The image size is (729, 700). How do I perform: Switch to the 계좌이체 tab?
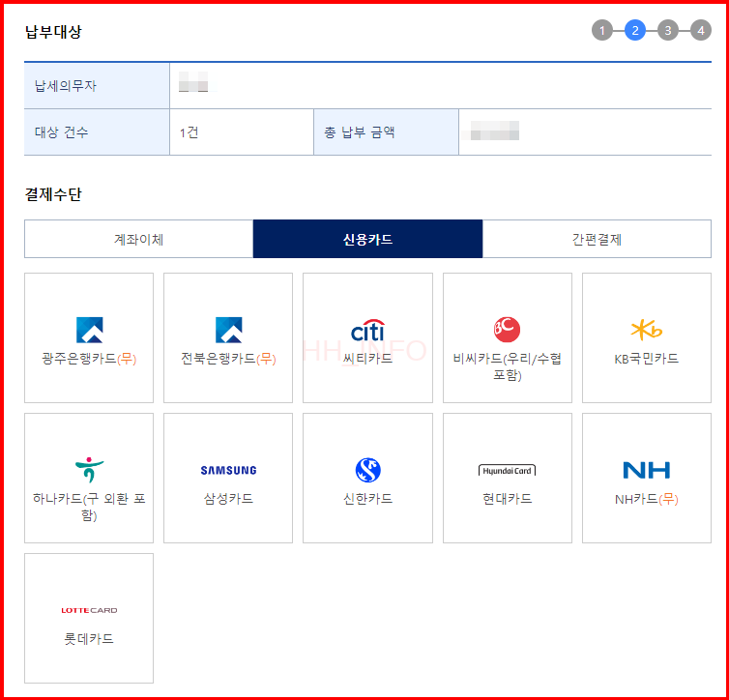pyautogui.click(x=138, y=239)
